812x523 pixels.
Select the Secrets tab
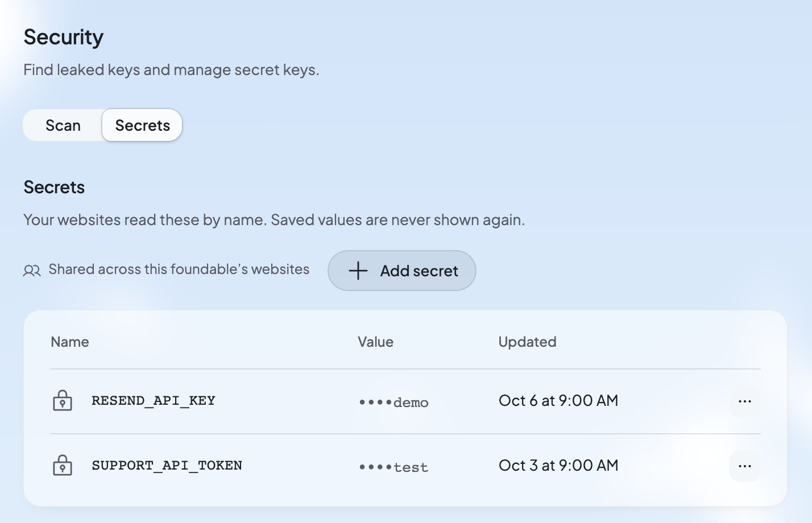pos(142,125)
